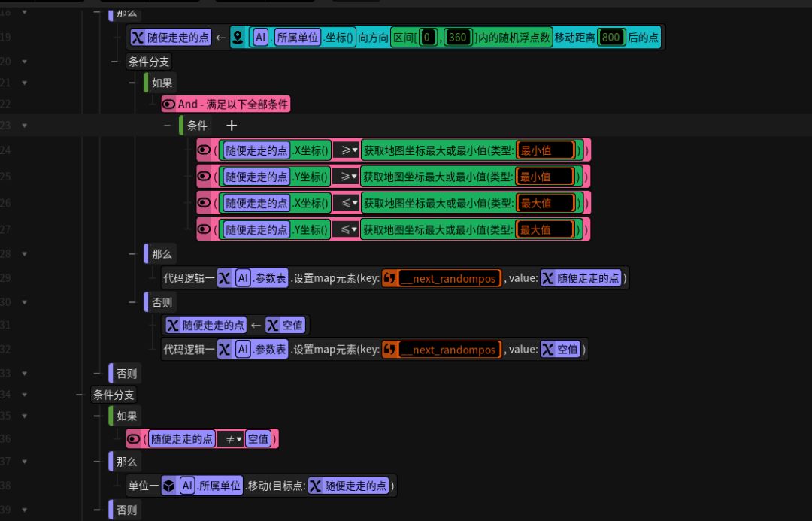Click variable icon of 空值 on line 31

tap(272, 325)
